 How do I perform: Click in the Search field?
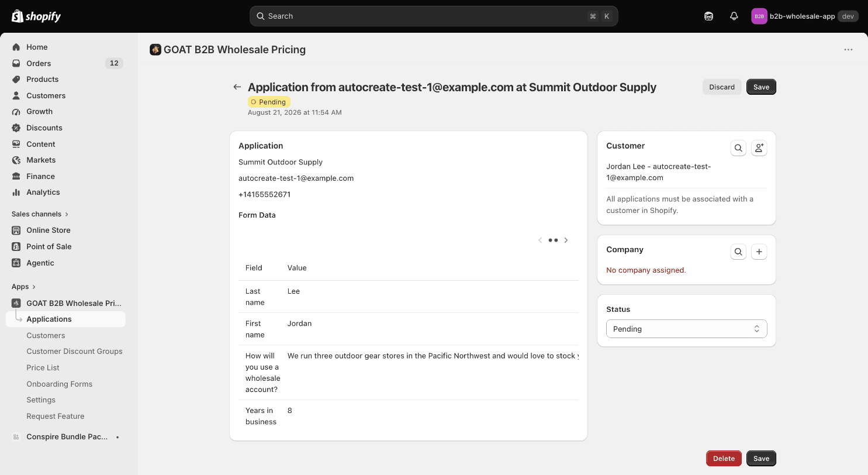click(433, 16)
